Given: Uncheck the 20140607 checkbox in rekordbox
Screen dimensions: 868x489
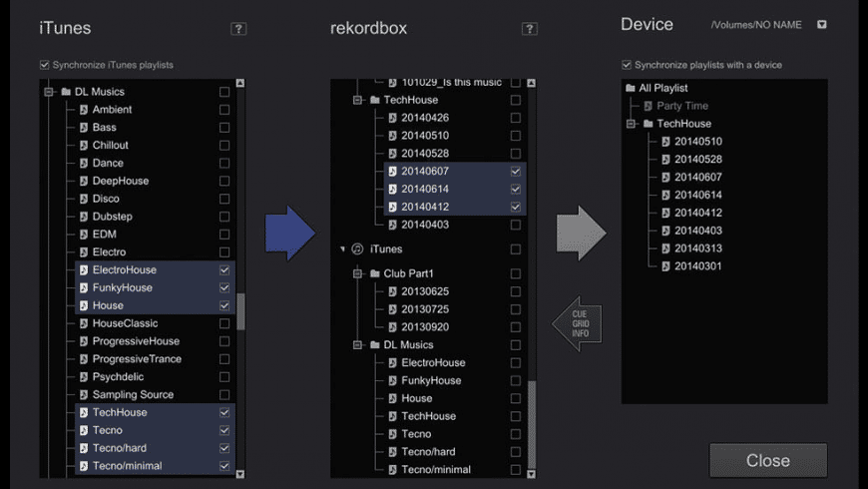Looking at the screenshot, I should (516, 171).
